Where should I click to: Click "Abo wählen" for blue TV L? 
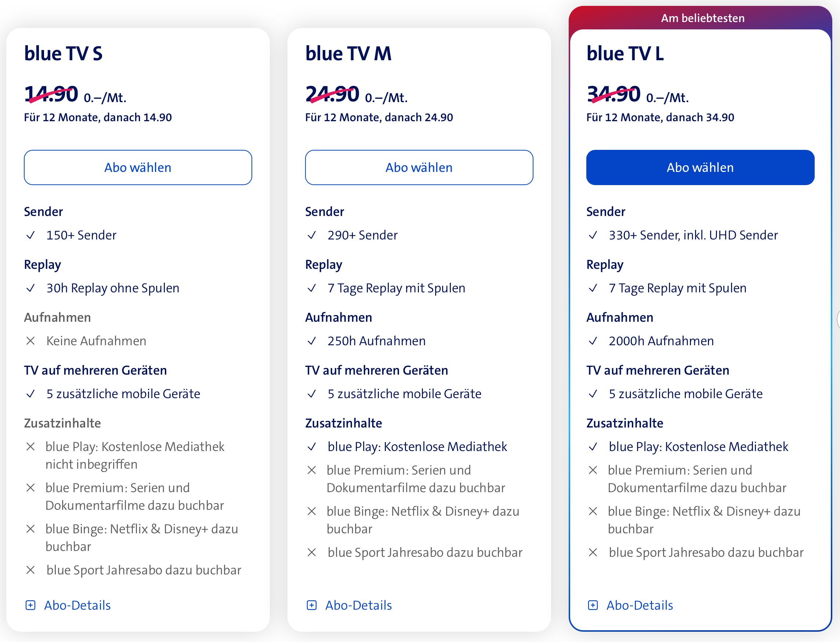point(700,167)
